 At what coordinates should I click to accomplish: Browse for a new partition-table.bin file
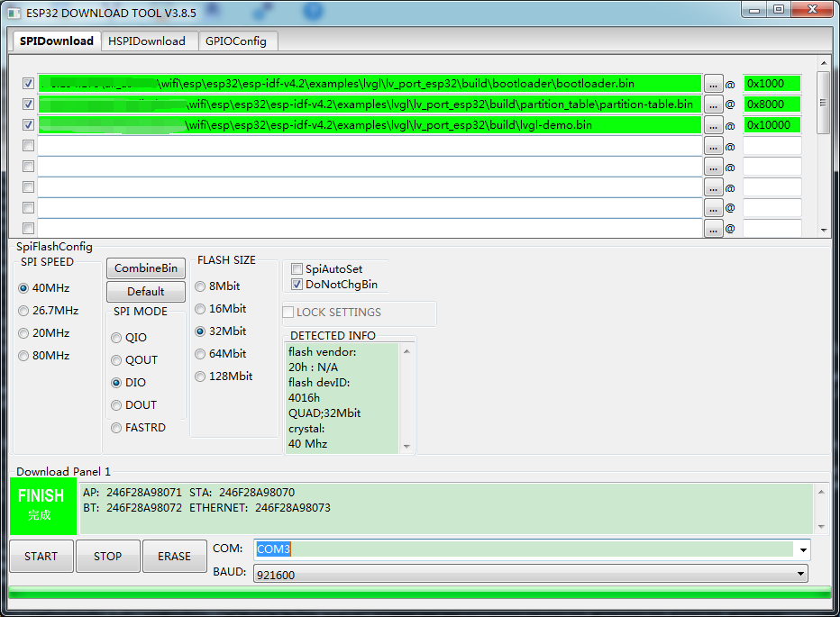(713, 104)
